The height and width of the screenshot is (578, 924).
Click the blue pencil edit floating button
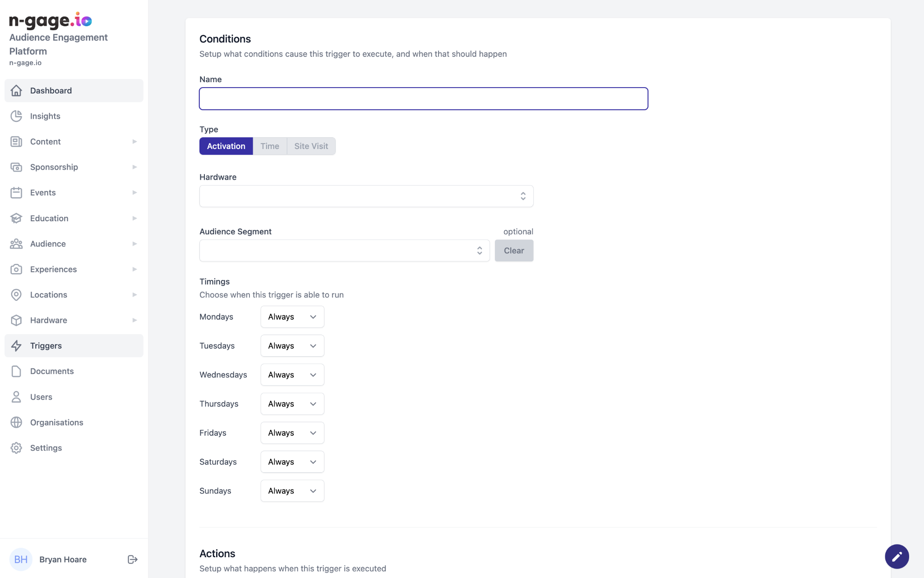896,556
